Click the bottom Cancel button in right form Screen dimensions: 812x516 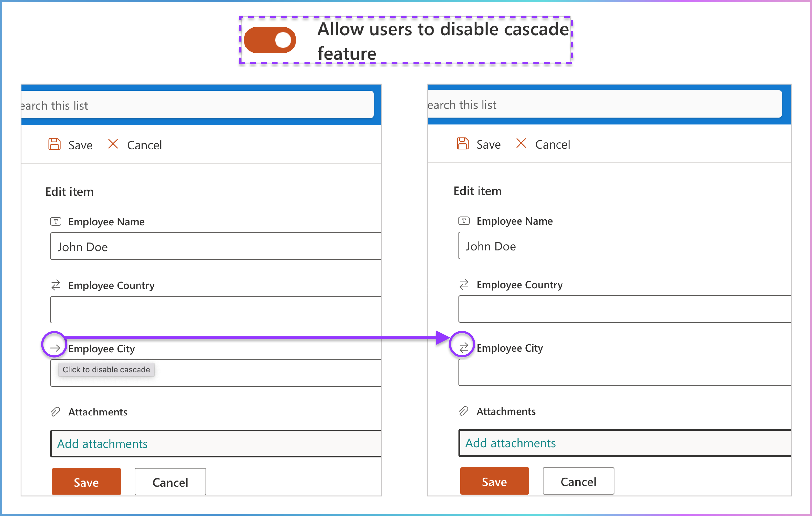578,481
